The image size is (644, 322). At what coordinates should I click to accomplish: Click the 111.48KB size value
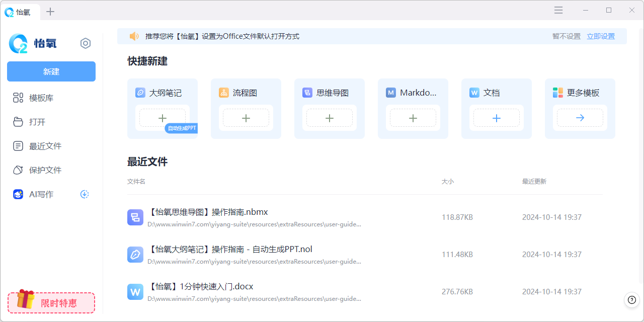click(x=457, y=255)
